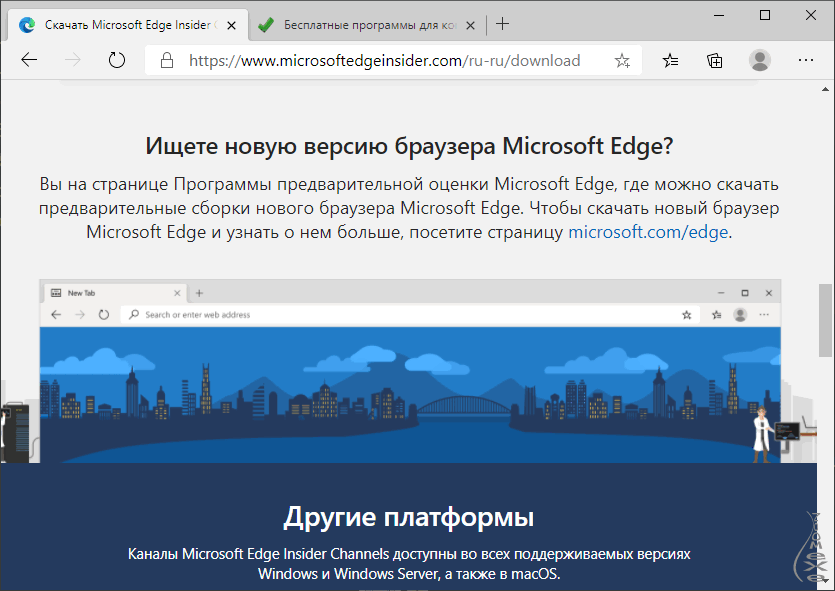Click the grayed forward navigation arrow
835x591 pixels.
72,60
